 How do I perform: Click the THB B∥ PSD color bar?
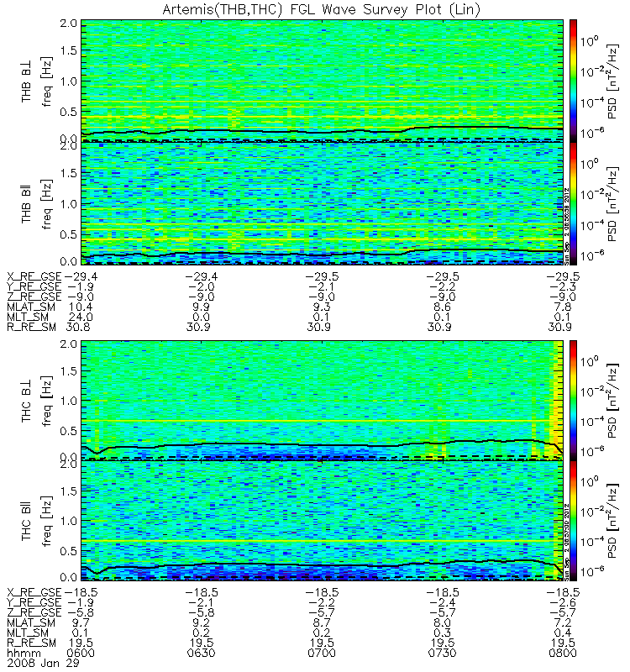573,203
